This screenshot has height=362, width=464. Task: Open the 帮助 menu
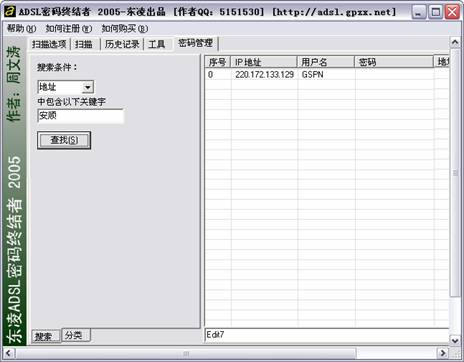coord(21,29)
